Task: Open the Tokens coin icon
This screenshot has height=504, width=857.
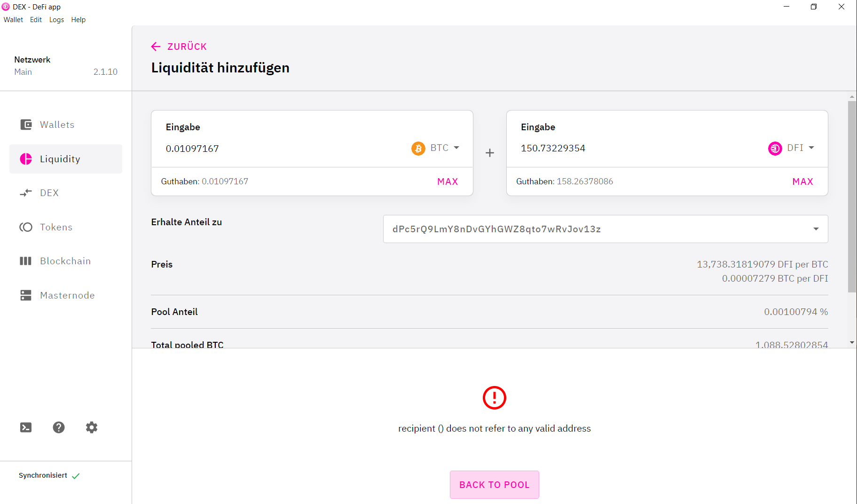Action: 26,227
